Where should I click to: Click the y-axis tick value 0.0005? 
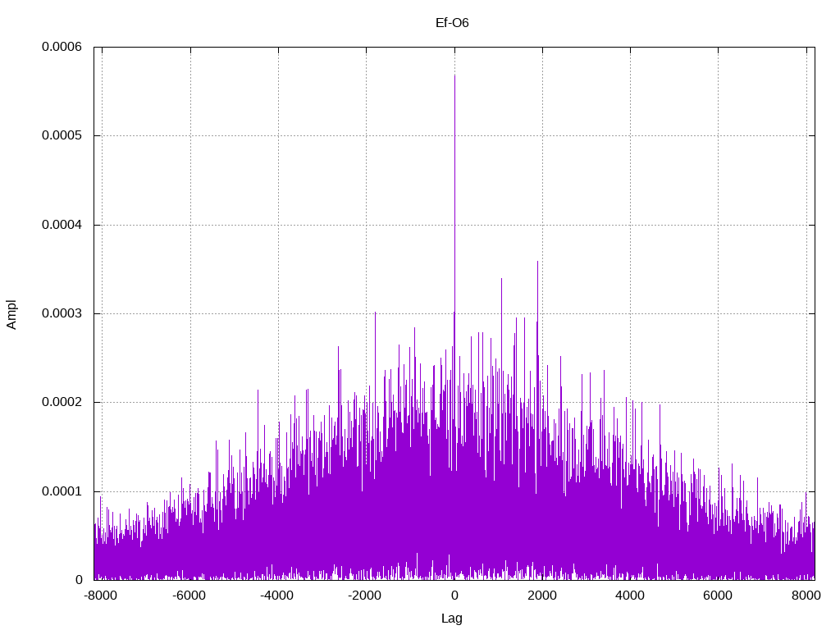tap(62, 135)
